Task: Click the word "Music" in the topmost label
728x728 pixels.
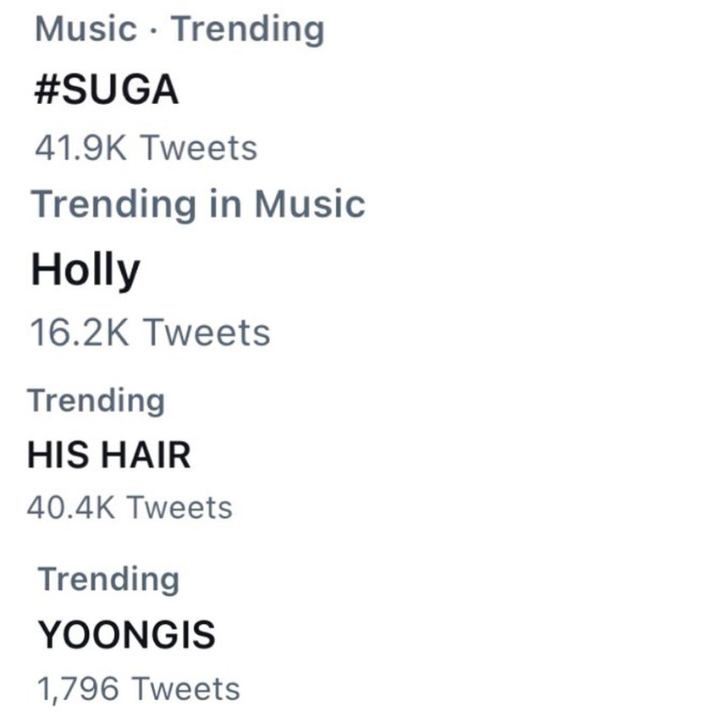Action: [x=85, y=30]
